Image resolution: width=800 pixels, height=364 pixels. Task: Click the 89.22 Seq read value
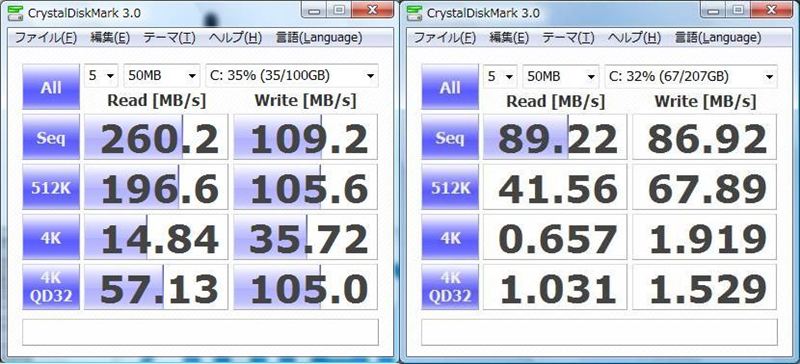pyautogui.click(x=555, y=137)
